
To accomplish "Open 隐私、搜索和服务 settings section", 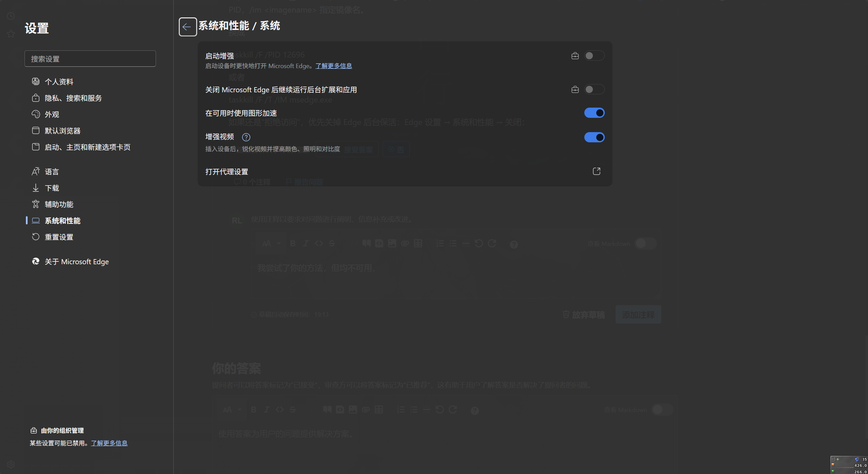I will pos(73,98).
